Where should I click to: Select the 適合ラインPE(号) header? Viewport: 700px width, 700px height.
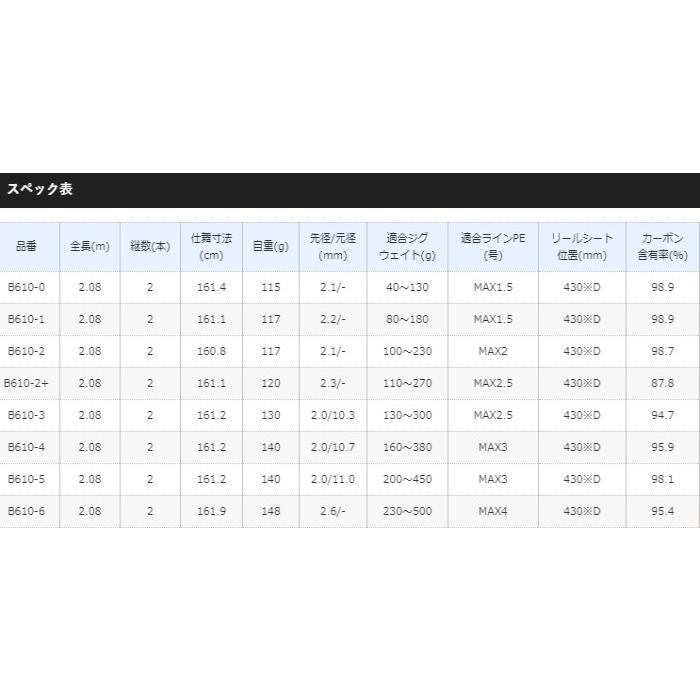[x=493, y=247]
